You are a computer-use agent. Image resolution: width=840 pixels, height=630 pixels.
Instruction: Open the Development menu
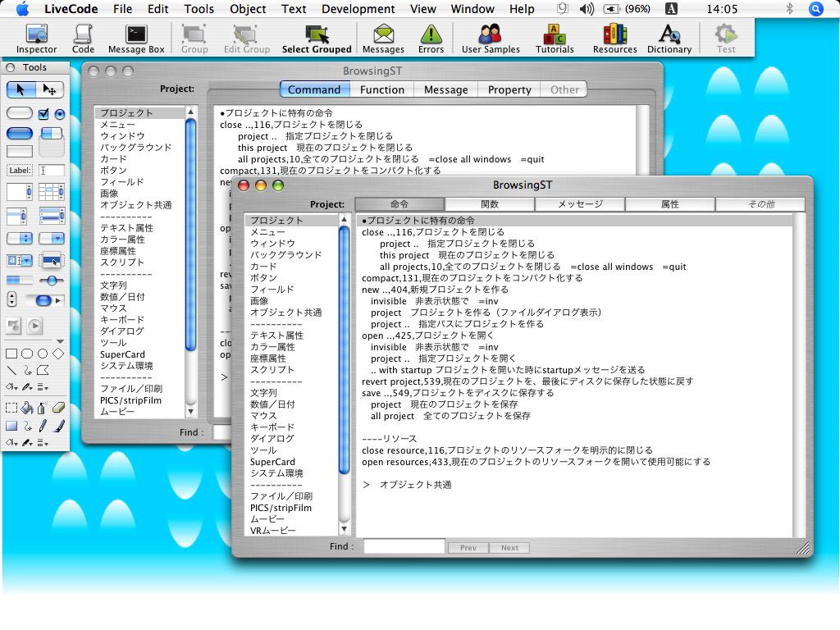[358, 9]
